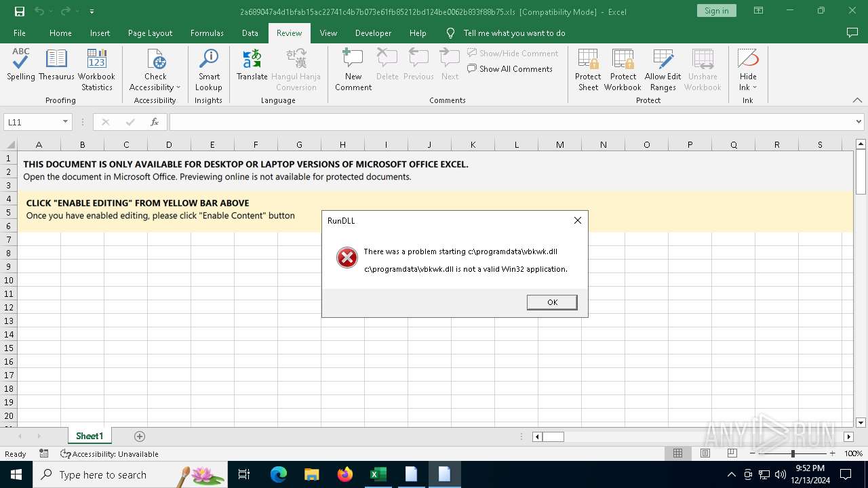The width and height of the screenshot is (868, 488).
Task: Click the taskbar search box
Action: pyautogui.click(x=131, y=474)
